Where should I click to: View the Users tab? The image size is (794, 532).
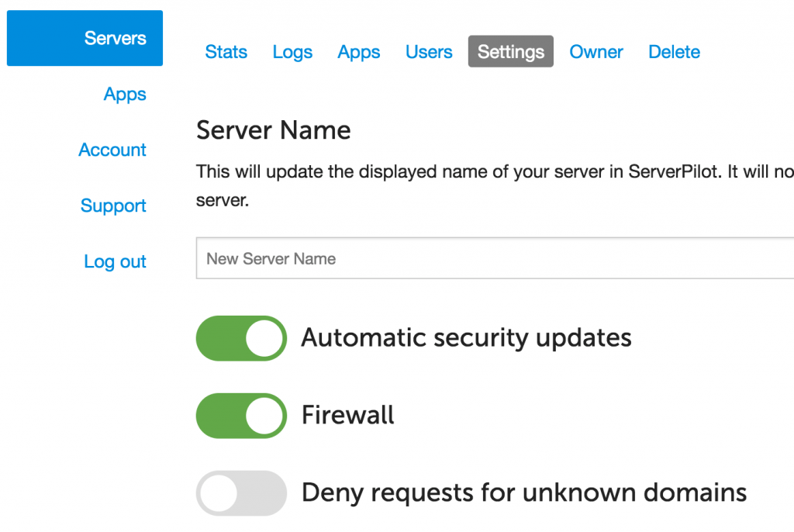pyautogui.click(x=429, y=51)
